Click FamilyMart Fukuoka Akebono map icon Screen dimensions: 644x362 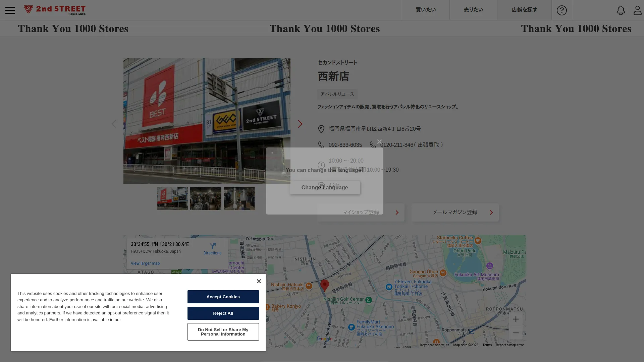(x=351, y=327)
